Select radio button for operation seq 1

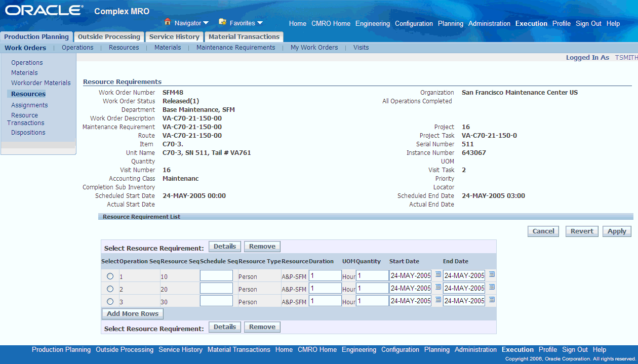pos(110,276)
